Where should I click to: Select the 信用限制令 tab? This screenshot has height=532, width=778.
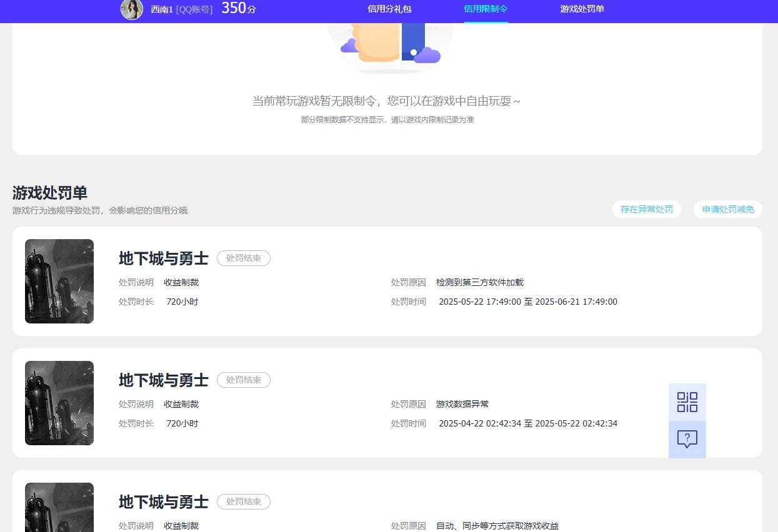pos(486,9)
